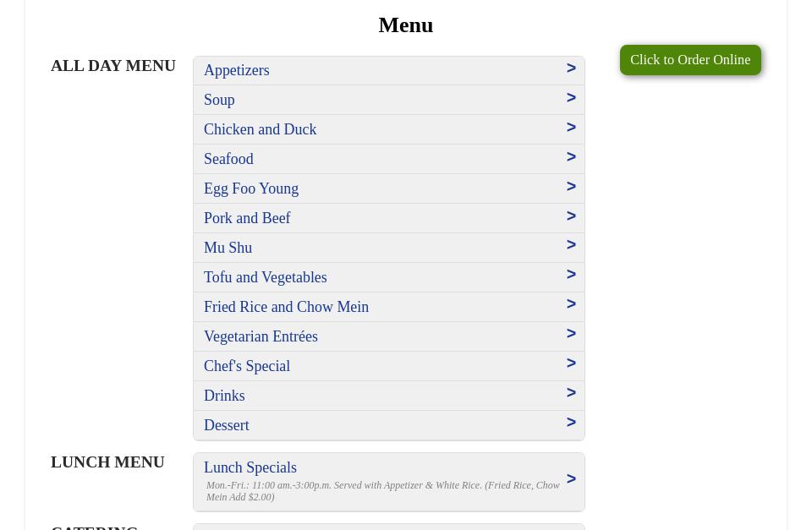
Task: Open the Mu Shu category
Action: [228, 248]
